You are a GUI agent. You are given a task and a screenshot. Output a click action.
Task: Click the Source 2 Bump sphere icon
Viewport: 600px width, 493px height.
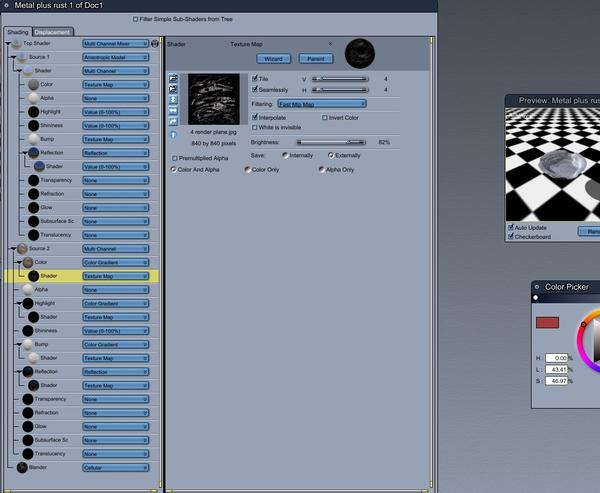28,344
